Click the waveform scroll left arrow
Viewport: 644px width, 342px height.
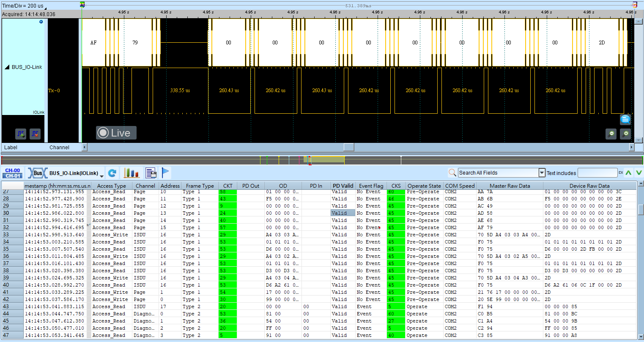(85, 147)
